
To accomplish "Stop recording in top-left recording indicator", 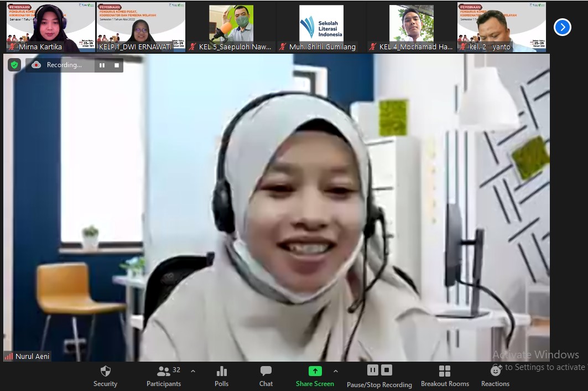I will tap(116, 65).
